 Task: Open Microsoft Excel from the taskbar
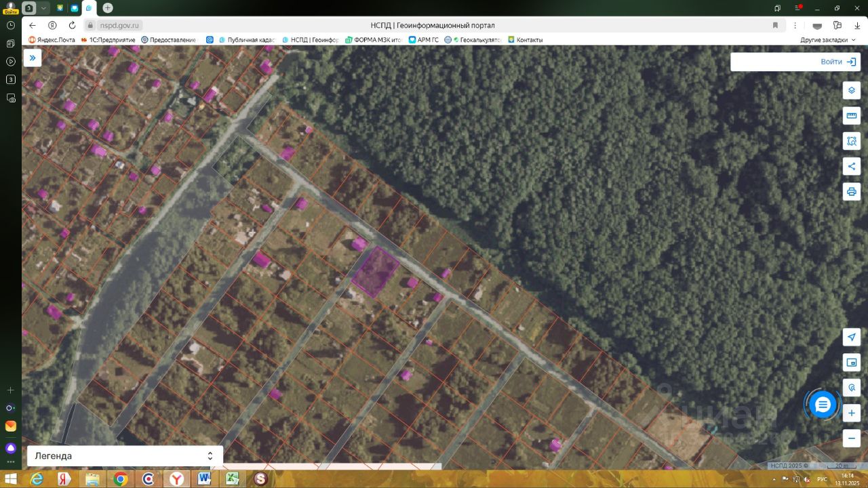coord(233,479)
